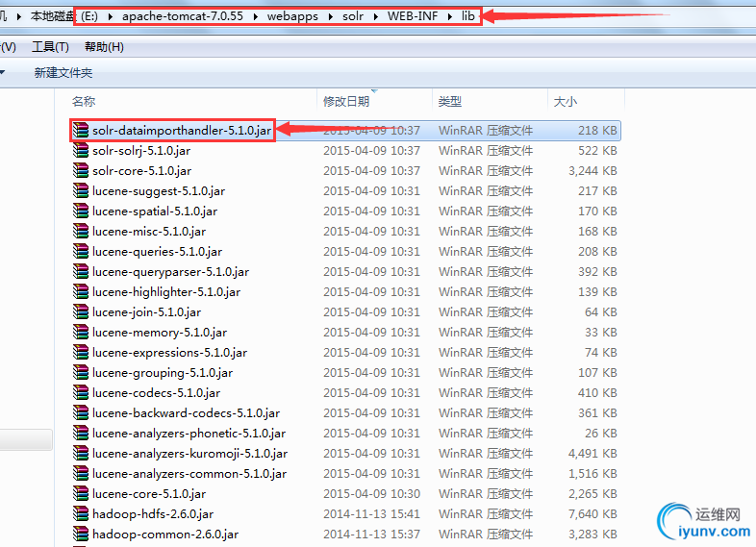Go to apache-tomcat-7.0.55 in the address bar
The height and width of the screenshot is (547, 756).
click(183, 16)
